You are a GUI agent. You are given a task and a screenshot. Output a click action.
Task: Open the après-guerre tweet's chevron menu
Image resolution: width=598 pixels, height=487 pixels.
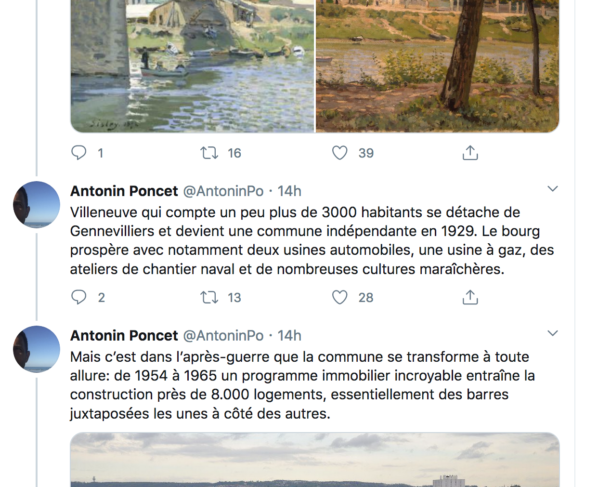pyautogui.click(x=553, y=333)
